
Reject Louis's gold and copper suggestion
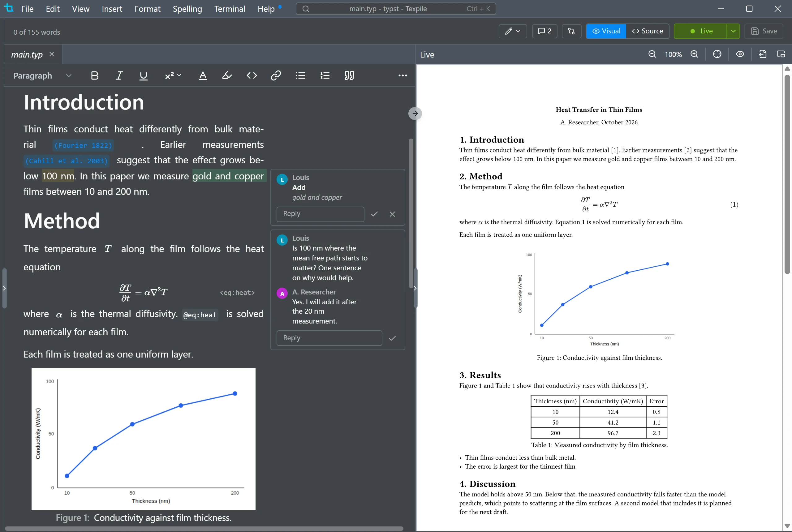tap(392, 214)
